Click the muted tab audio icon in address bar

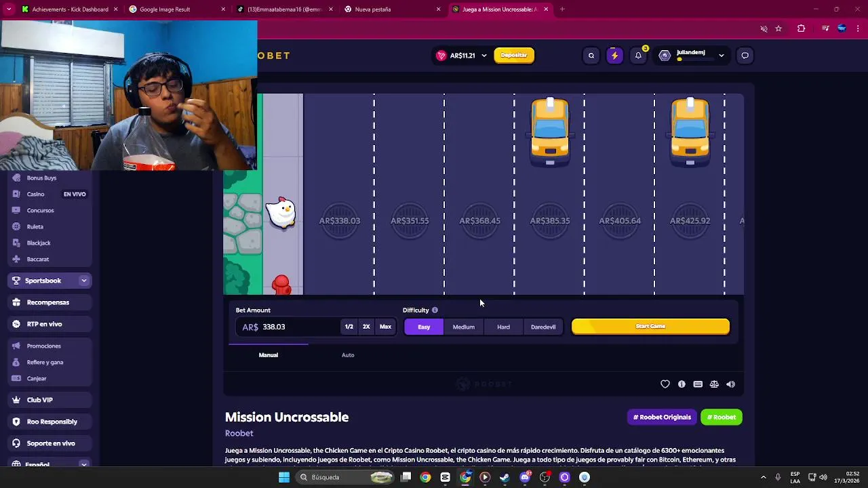click(x=764, y=28)
